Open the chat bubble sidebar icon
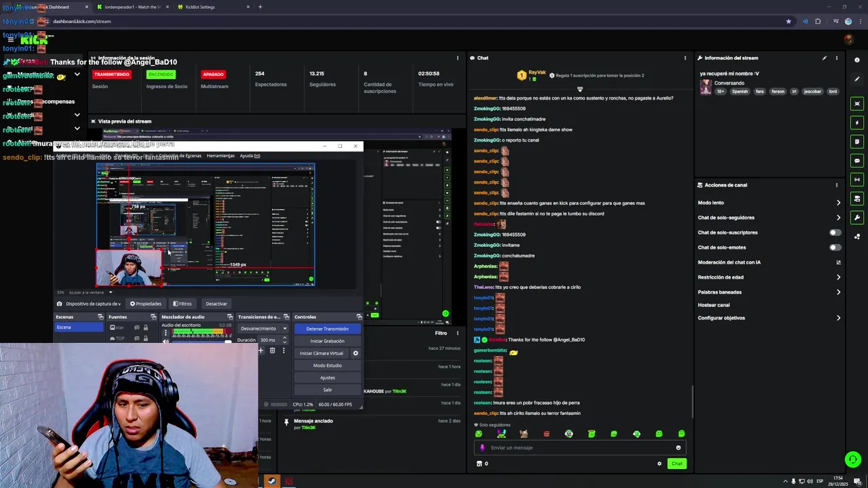 [857, 161]
